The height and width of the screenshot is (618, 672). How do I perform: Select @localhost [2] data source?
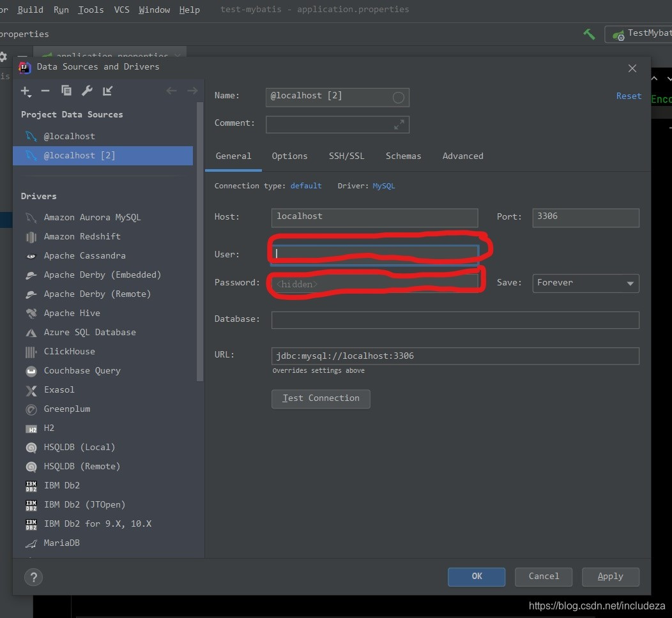[103, 156]
